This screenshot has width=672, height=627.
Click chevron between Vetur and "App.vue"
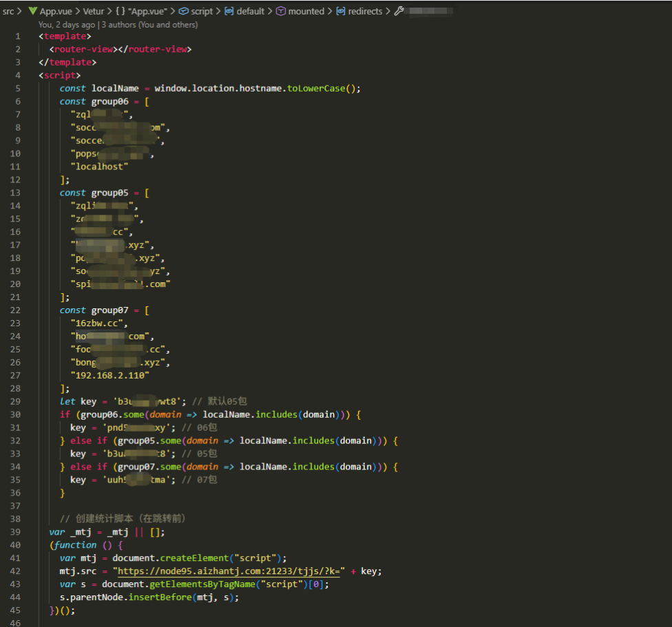(x=109, y=11)
